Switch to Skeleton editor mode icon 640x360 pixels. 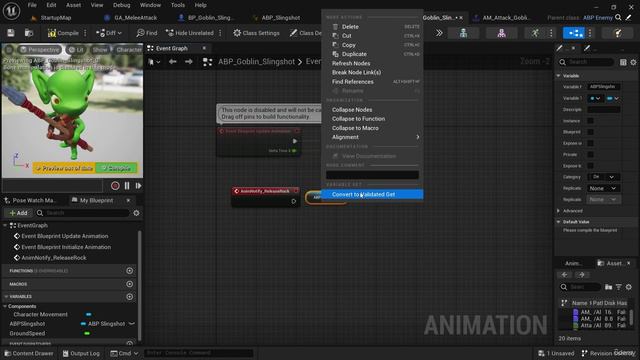pos(463,33)
